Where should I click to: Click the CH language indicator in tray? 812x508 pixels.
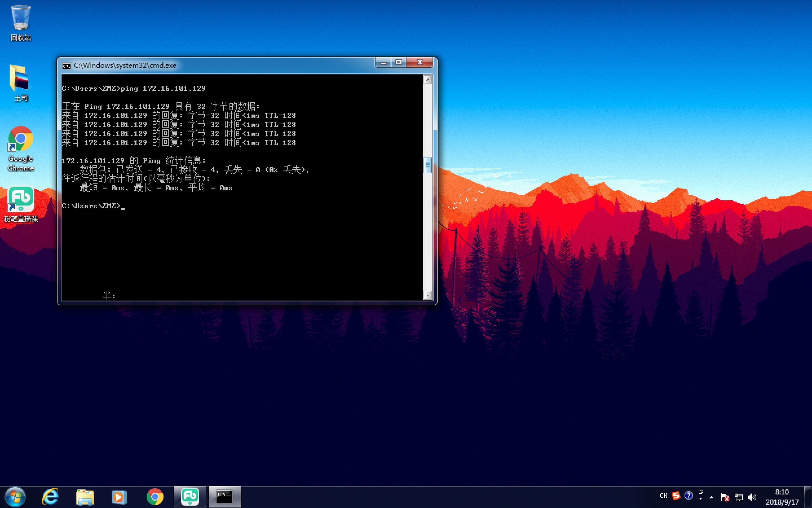663,496
